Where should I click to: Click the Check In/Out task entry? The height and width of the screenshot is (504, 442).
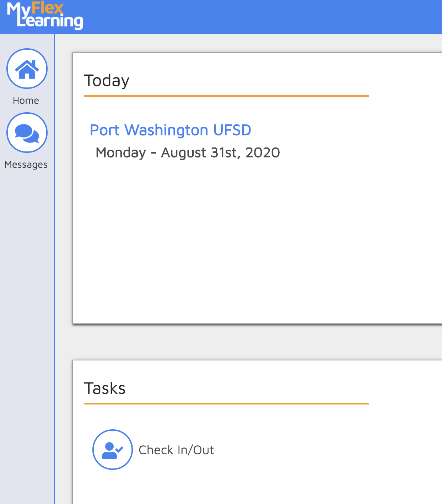point(177,450)
